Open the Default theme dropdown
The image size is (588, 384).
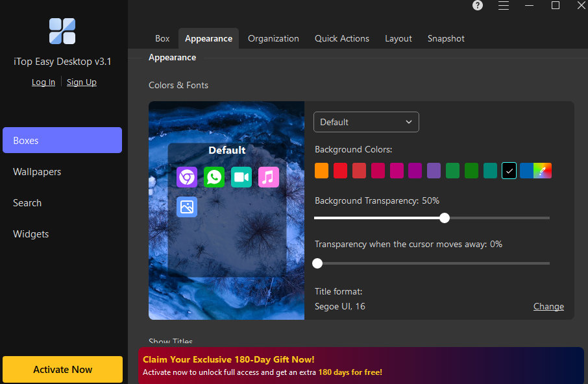coord(366,122)
